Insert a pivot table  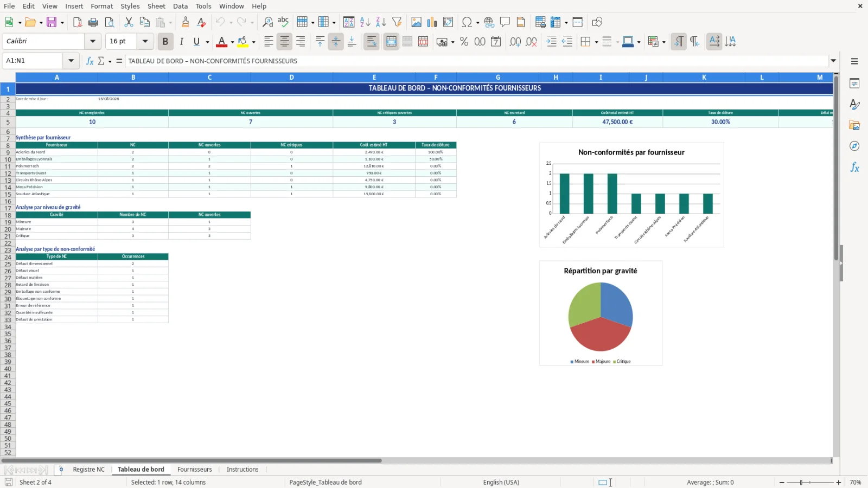pyautogui.click(x=448, y=22)
